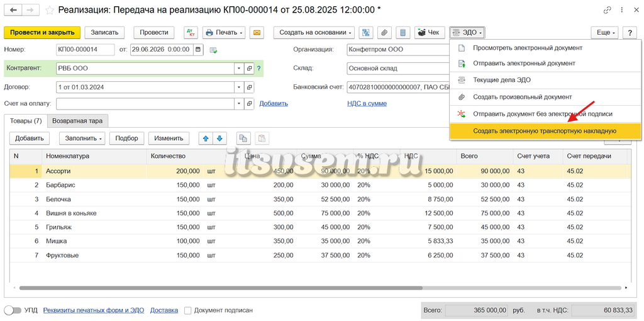Open the Доставка link
644x321 pixels.
(x=164, y=310)
